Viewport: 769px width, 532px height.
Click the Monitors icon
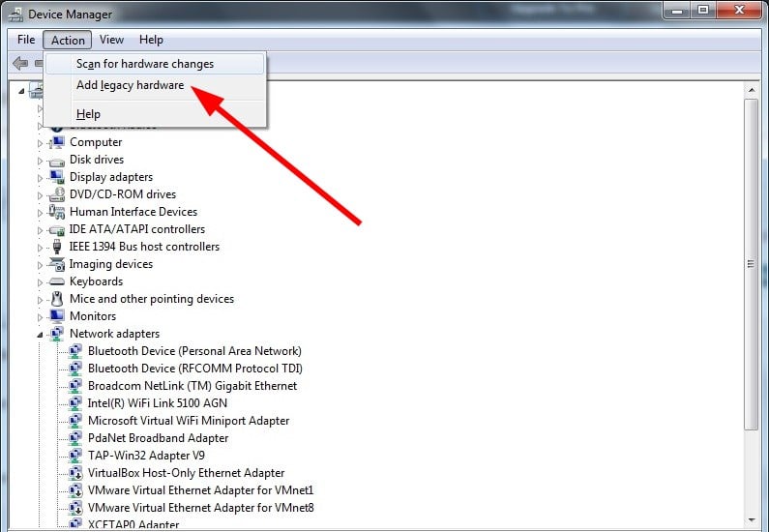tap(57, 316)
